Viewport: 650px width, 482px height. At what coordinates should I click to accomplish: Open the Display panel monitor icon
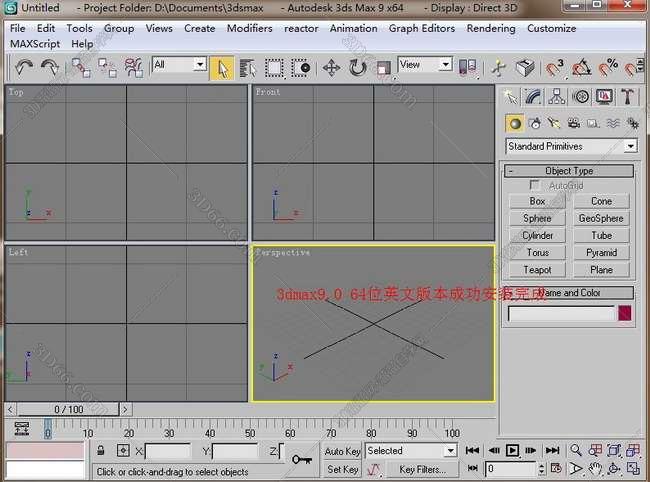pos(604,97)
